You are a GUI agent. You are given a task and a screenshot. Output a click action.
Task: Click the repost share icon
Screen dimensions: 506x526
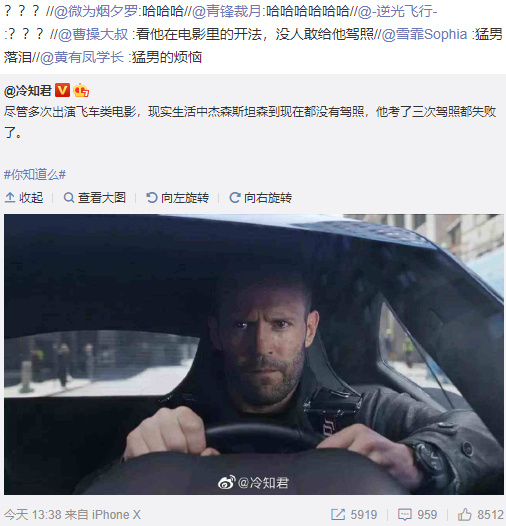coord(338,514)
